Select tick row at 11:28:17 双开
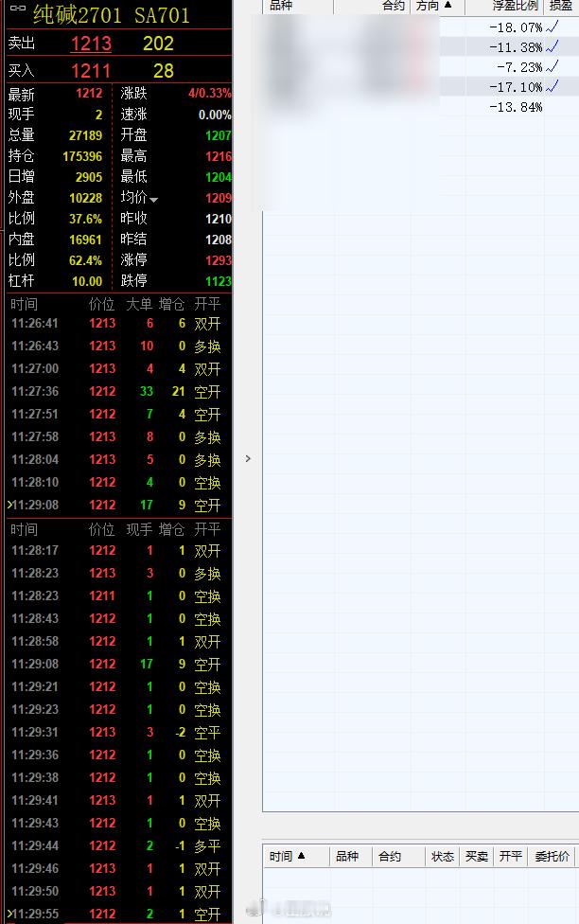This screenshot has height=924, width=579. pyautogui.click(x=118, y=550)
